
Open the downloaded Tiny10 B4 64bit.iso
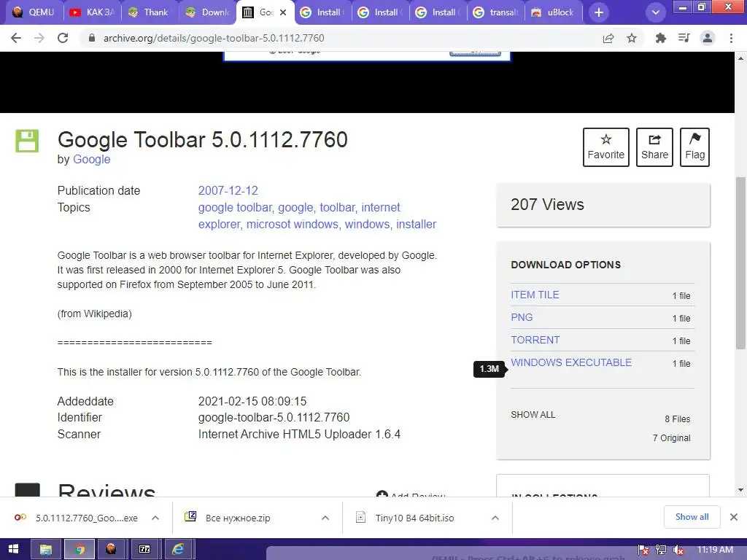[x=405, y=518]
